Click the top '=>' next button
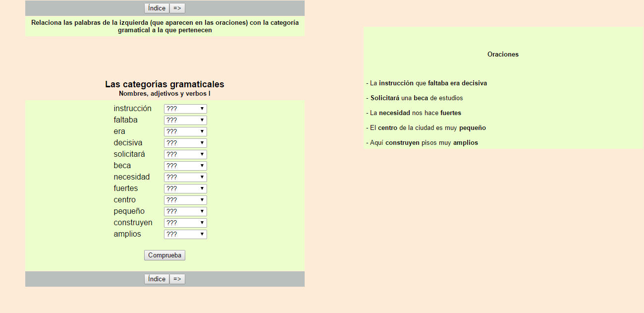Screen dimensions: 644x313 pyautogui.click(x=177, y=8)
